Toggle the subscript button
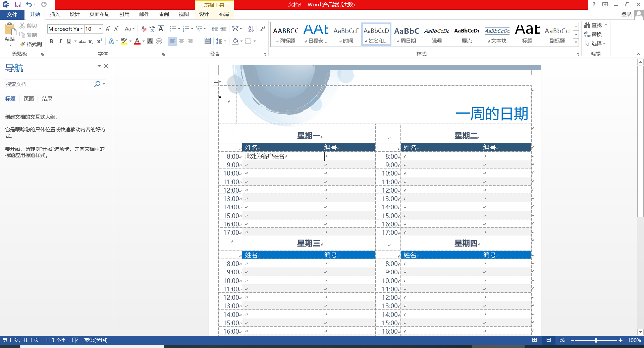The height and width of the screenshot is (348, 644). (x=90, y=41)
